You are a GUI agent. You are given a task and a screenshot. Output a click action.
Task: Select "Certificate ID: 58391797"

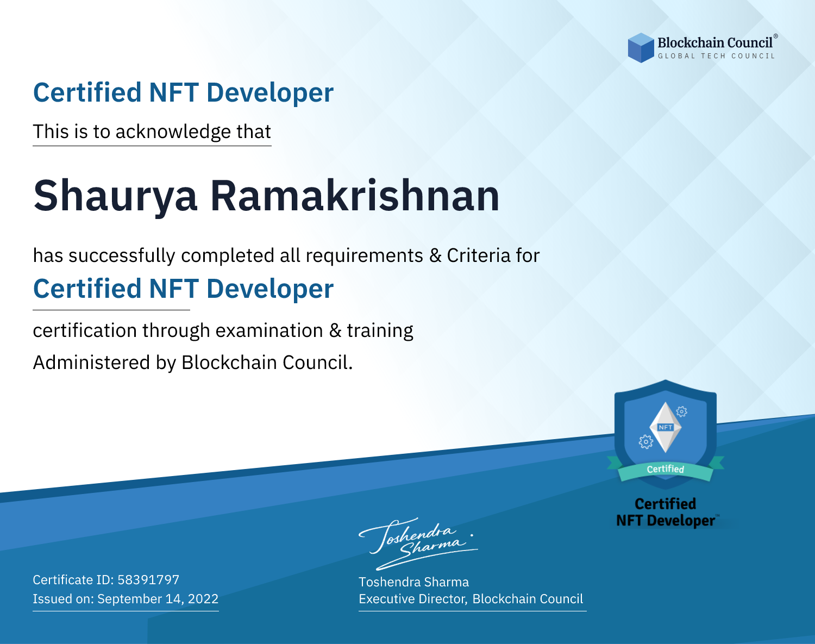tap(106, 580)
